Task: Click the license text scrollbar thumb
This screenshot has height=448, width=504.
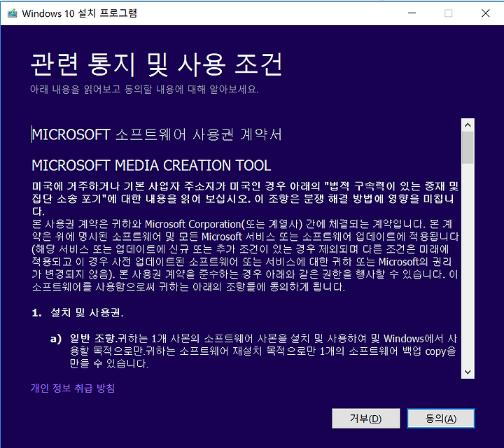Action: 468,148
